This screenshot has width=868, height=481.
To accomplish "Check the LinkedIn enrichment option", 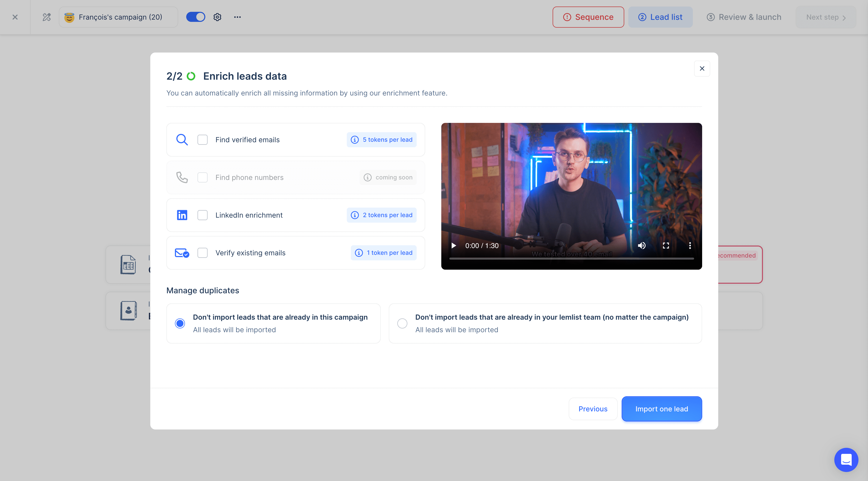I will coord(203,215).
